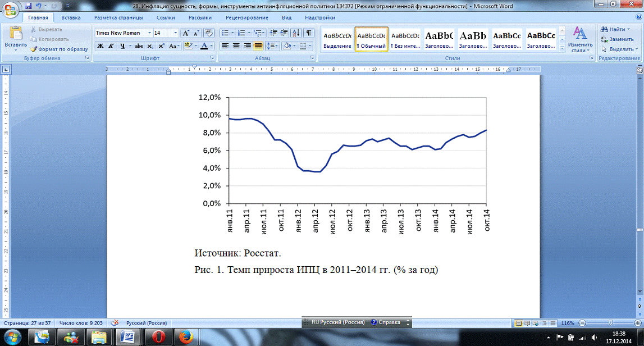Apply subscript formatting icon
The width and height of the screenshot is (644, 346).
pos(150,46)
